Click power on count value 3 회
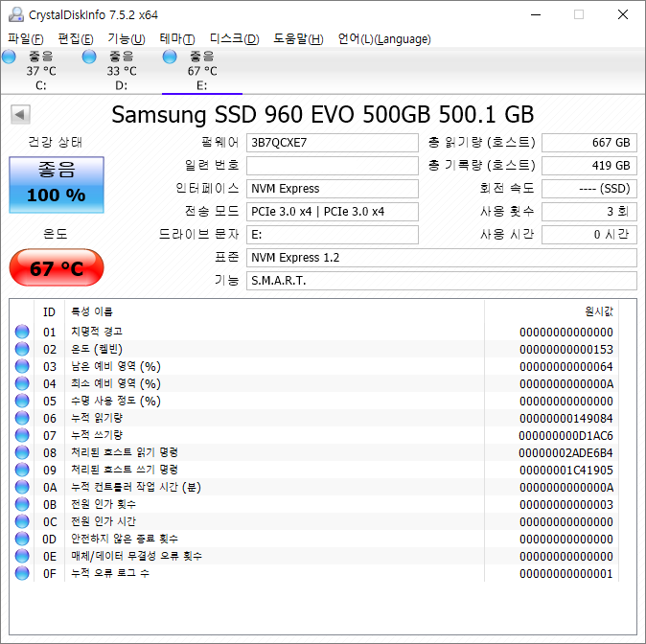The width and height of the screenshot is (646, 644). (x=589, y=212)
